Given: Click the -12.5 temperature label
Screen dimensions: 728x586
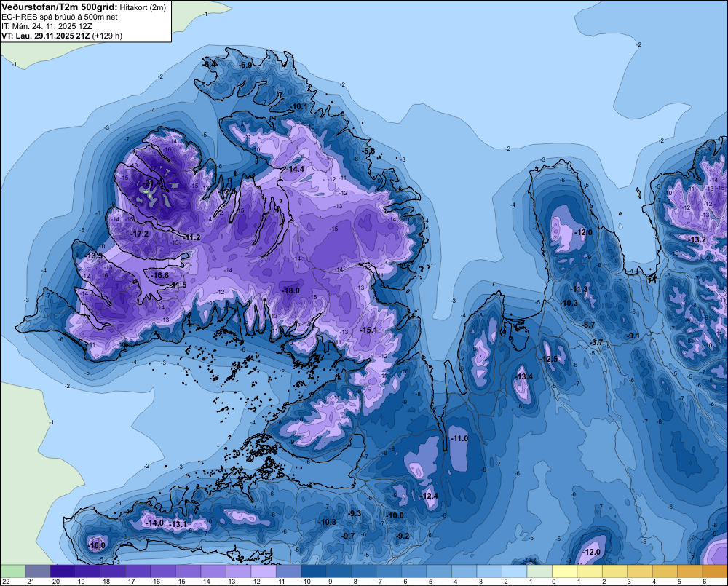Looking at the screenshot, I should click(549, 359).
